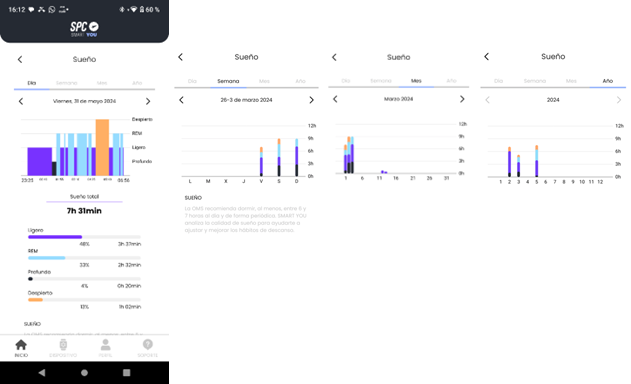
Task: Select the Mes tab in first screen
Action: click(102, 83)
